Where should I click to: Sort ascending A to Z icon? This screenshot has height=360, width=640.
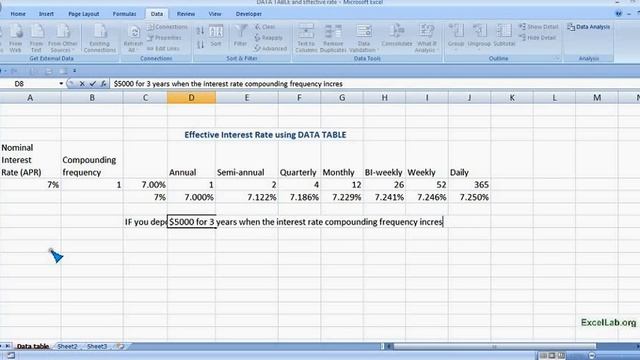(200, 31)
